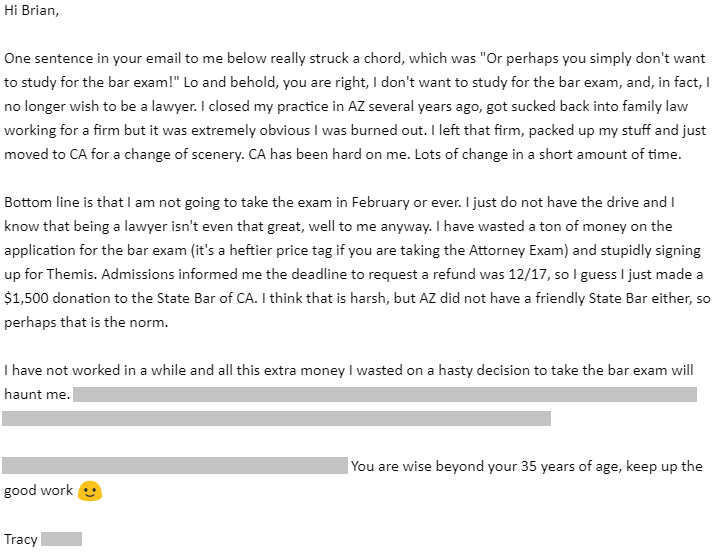The width and height of the screenshot is (715, 554).
Task: Click the "$1,500" amount text
Action: coord(26,299)
